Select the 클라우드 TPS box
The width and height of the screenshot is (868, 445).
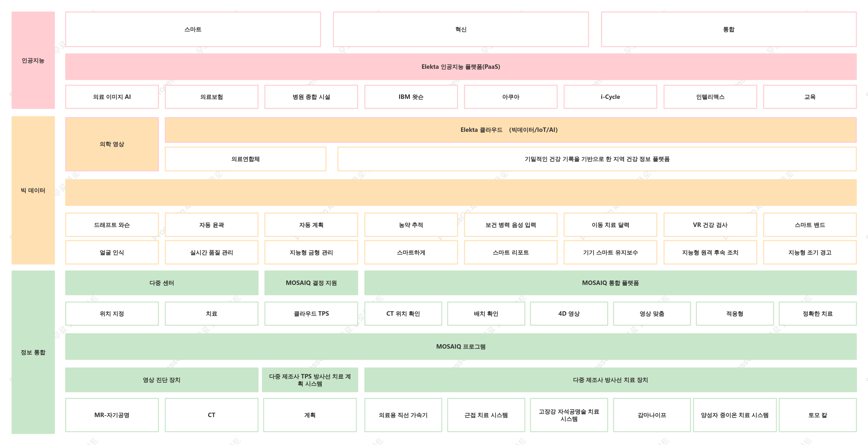click(x=311, y=314)
